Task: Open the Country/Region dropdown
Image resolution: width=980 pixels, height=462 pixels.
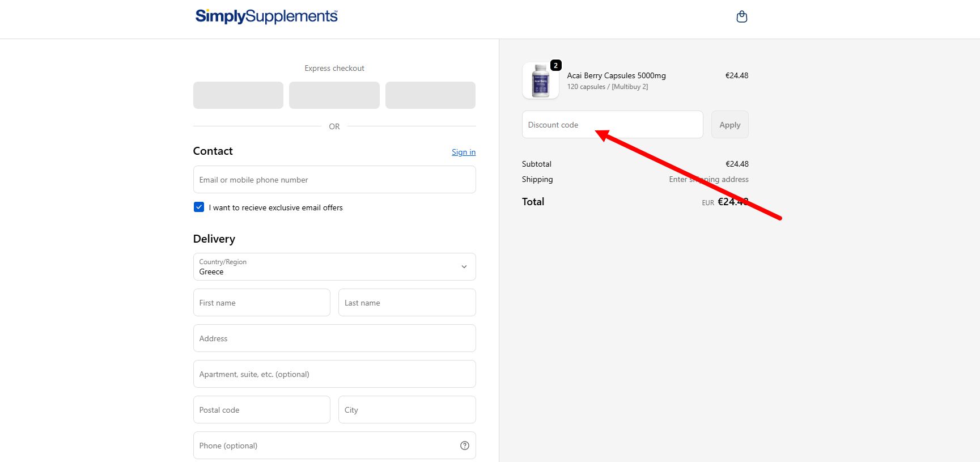Action: (334, 266)
